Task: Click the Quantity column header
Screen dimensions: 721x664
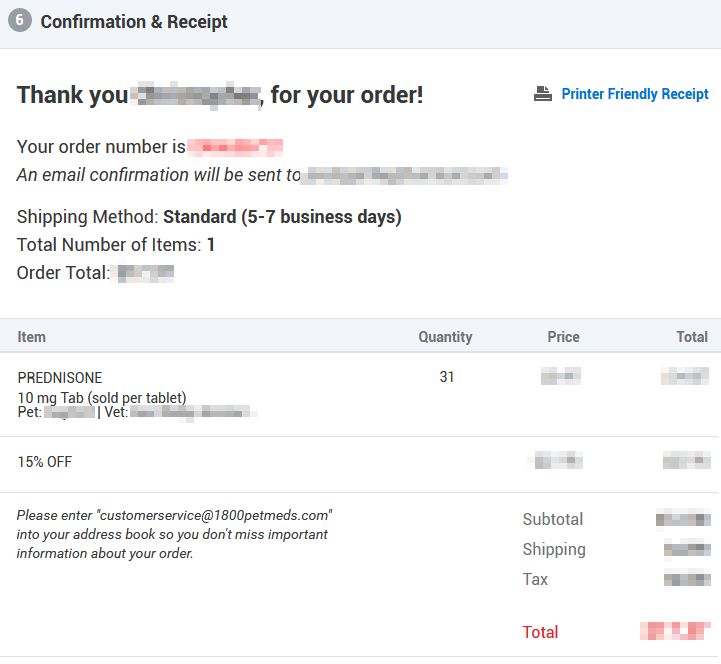Action: 445,337
